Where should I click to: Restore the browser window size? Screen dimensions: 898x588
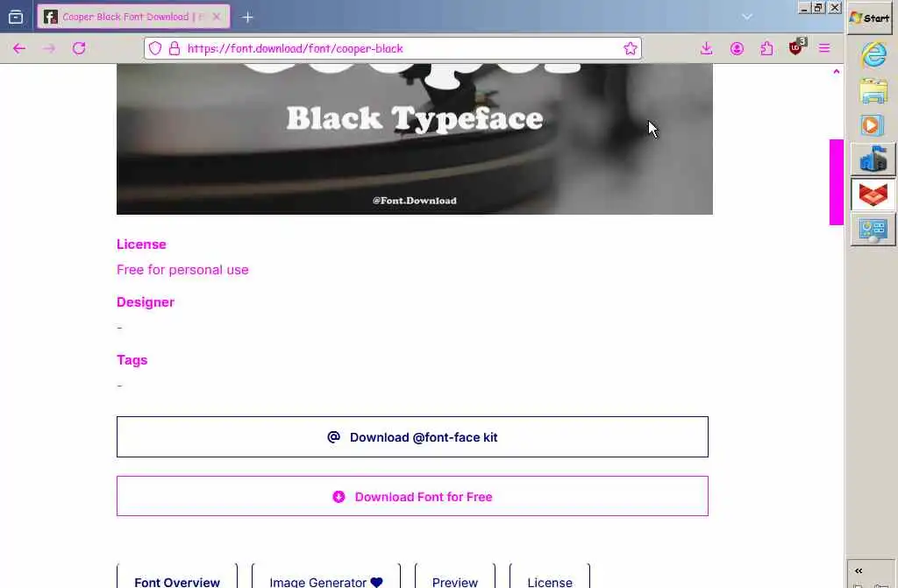[819, 7]
